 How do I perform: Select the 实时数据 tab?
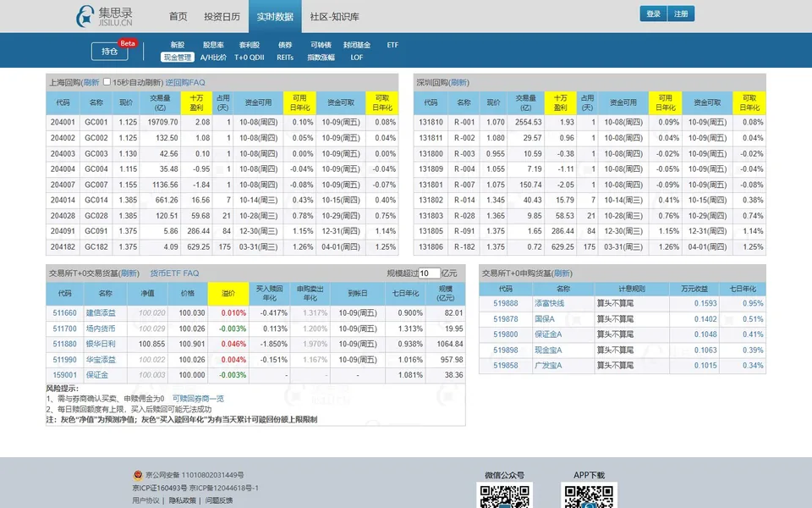275,17
